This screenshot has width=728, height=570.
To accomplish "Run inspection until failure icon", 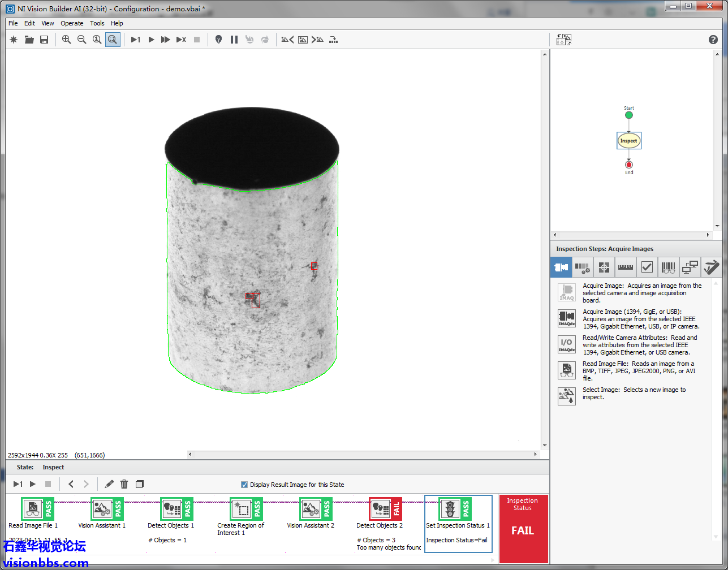I will 181,40.
